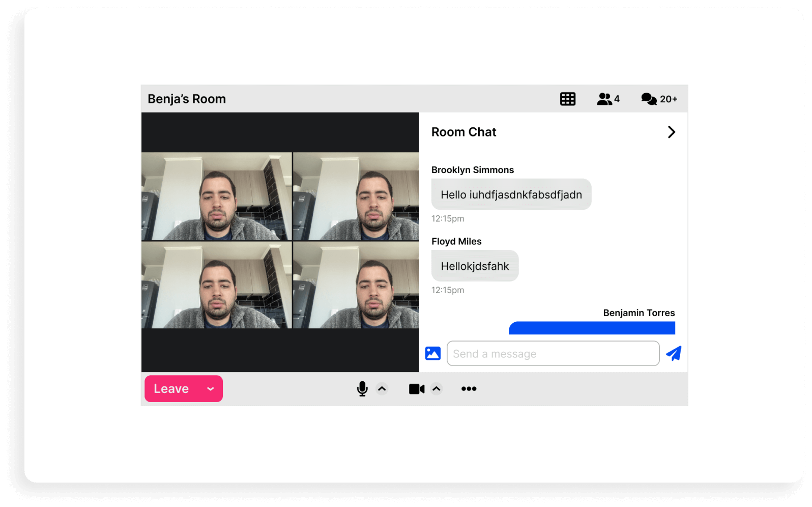Send the message with paper plane icon
Image resolution: width=812 pixels, height=507 pixels.
coord(674,353)
